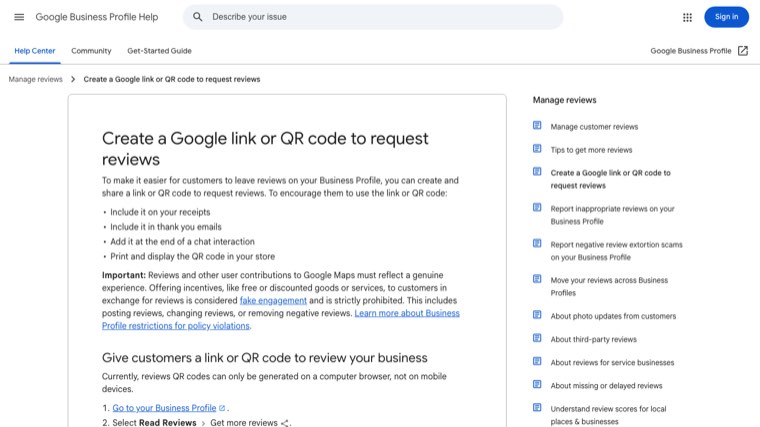This screenshot has height=427, width=760.
Task: Click the article icon beside About missing or delayed reviews
Action: pos(537,384)
